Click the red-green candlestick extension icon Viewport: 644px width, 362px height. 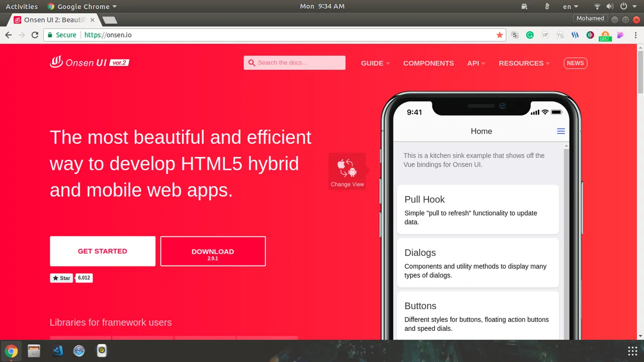pos(590,35)
